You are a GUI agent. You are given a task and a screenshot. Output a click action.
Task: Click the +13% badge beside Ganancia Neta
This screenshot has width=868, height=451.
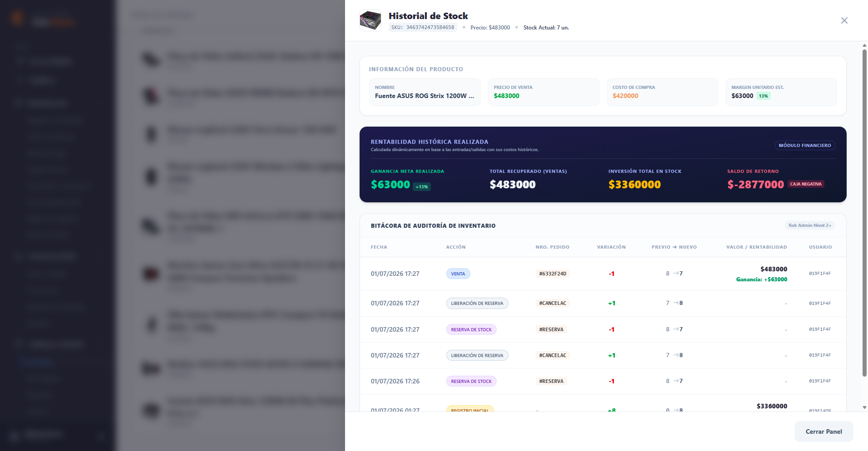(422, 186)
